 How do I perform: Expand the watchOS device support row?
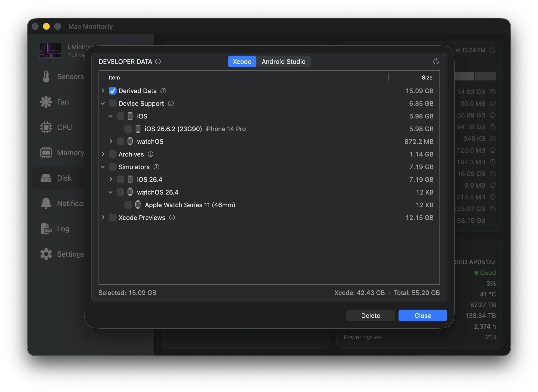(x=111, y=141)
